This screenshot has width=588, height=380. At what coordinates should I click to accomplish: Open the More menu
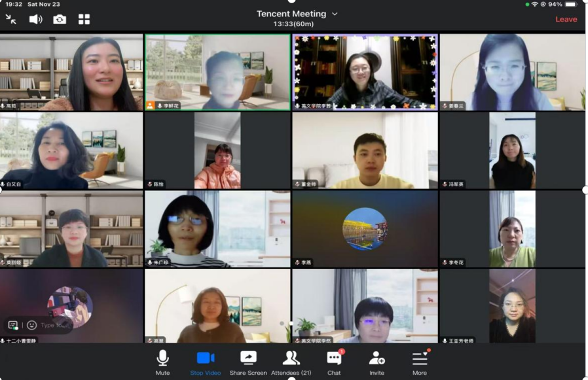[x=420, y=362]
